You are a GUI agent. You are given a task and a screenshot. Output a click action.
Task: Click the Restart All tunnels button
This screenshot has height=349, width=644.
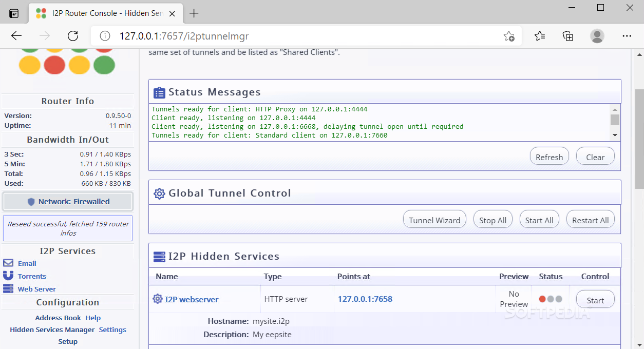click(x=591, y=220)
